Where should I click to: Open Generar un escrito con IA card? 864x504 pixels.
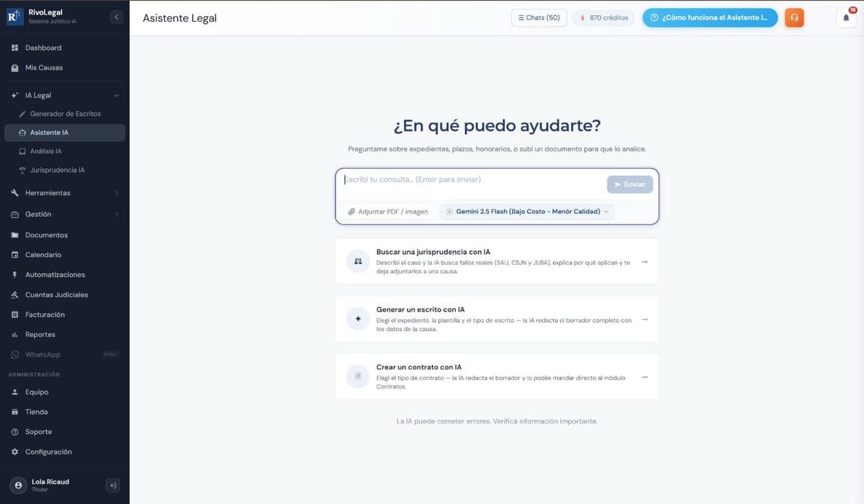pyautogui.click(x=497, y=319)
